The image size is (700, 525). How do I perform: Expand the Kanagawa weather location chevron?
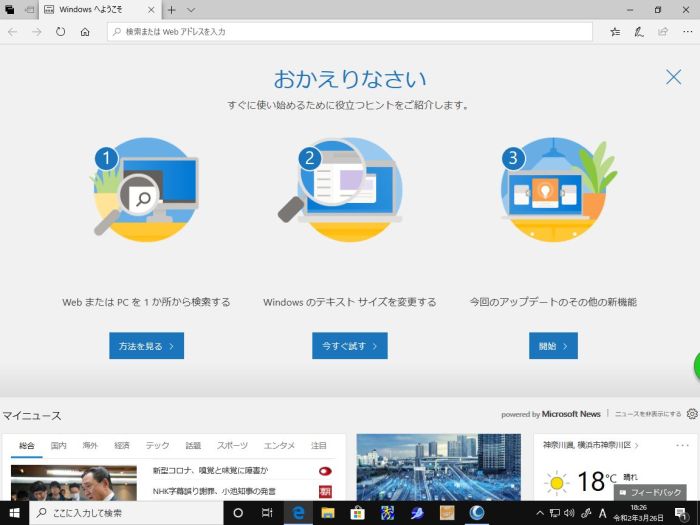[x=636, y=445]
